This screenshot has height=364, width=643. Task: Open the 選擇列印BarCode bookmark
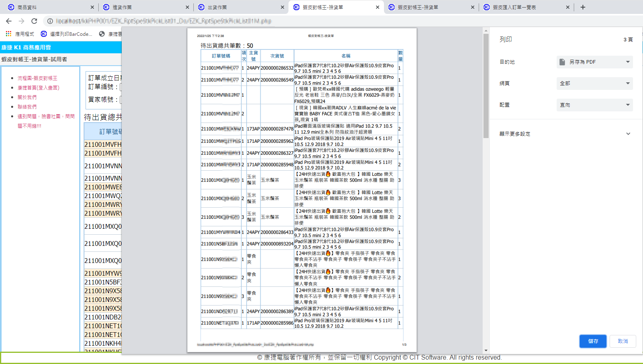[67, 34]
